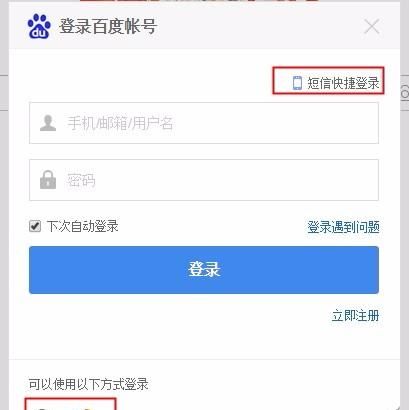
Task: Click the dimmed page strip above dialog
Action: (200, 1)
